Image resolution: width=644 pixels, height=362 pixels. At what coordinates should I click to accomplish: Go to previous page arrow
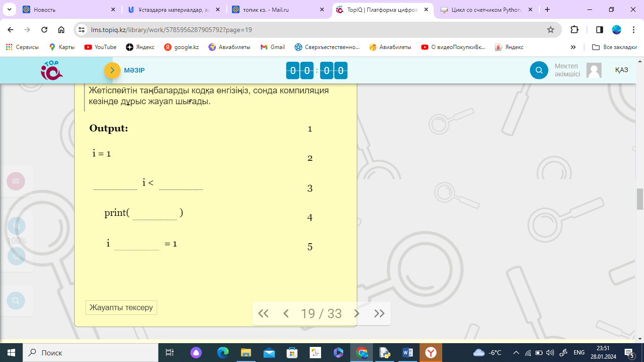point(286,313)
